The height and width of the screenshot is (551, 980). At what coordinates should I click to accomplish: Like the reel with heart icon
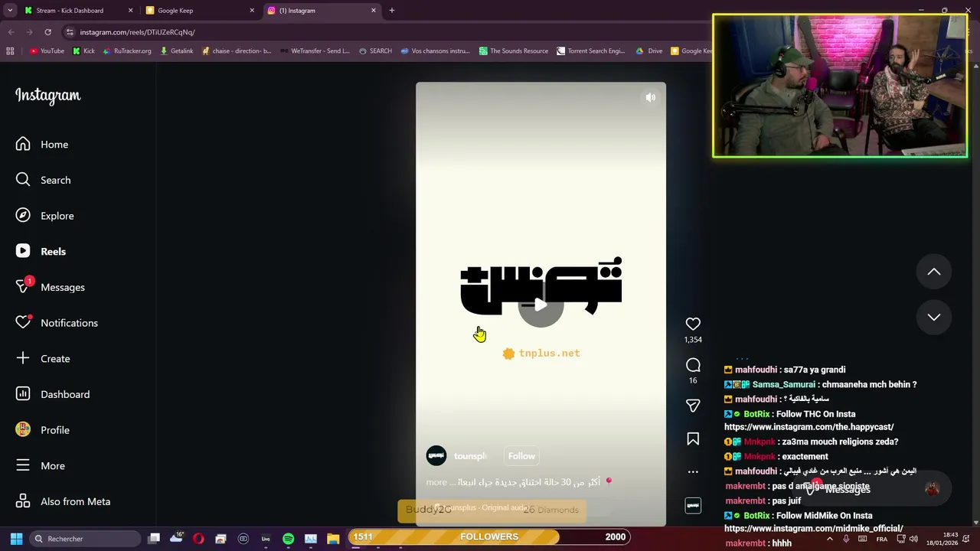693,324
